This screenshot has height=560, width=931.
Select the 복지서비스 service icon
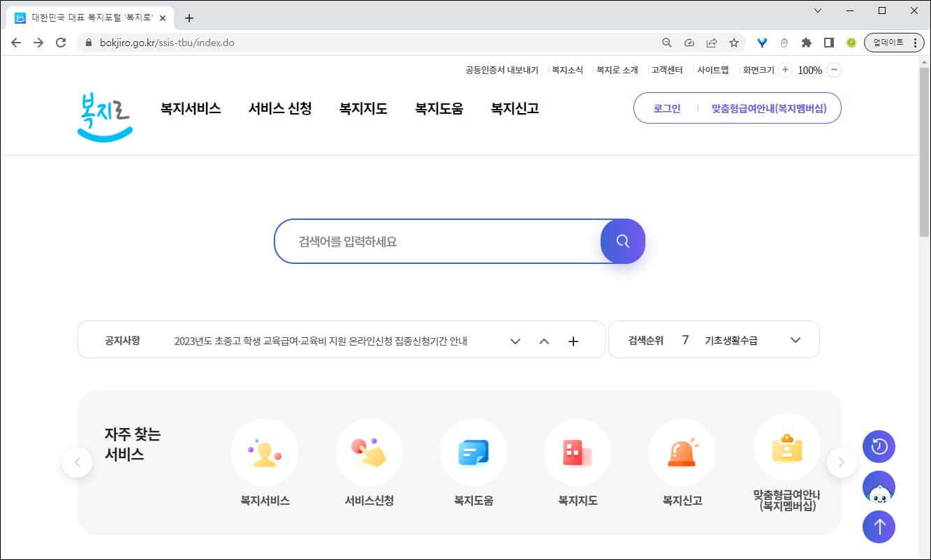(264, 452)
